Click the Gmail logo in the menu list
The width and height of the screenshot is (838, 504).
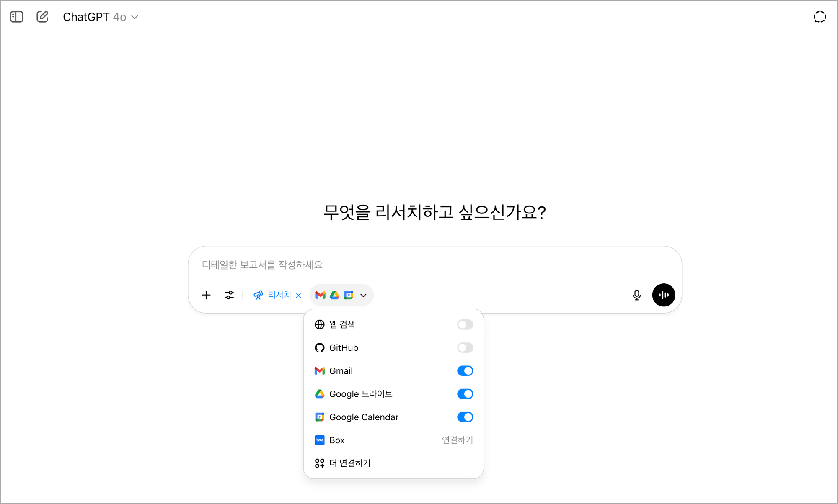tap(320, 371)
